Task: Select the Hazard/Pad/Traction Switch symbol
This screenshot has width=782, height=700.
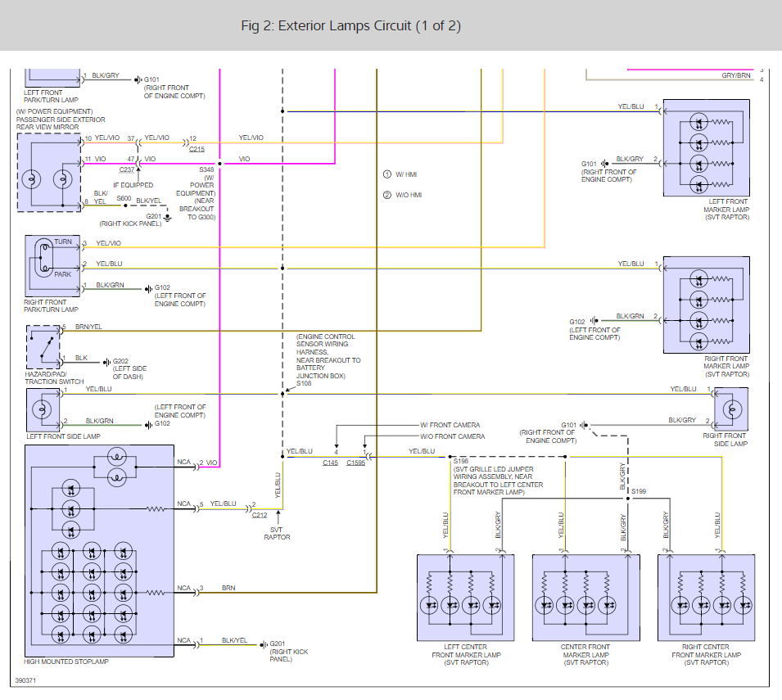Action: pos(43,347)
